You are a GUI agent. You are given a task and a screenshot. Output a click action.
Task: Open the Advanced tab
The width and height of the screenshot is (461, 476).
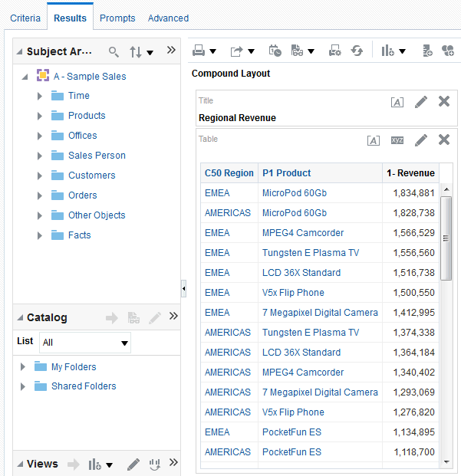point(168,18)
